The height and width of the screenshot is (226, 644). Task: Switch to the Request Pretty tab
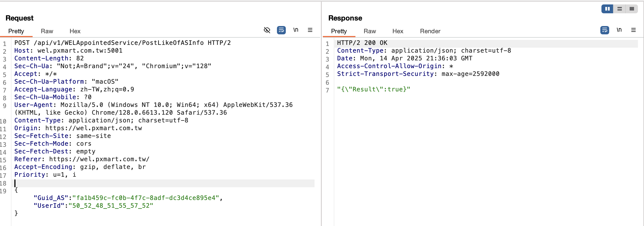(16, 31)
